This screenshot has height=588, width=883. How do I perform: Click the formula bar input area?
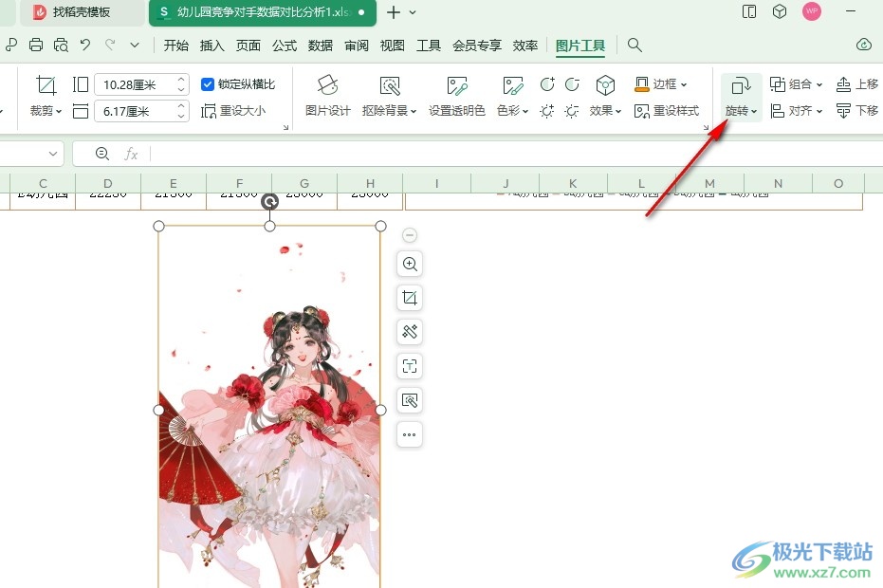[515, 154]
